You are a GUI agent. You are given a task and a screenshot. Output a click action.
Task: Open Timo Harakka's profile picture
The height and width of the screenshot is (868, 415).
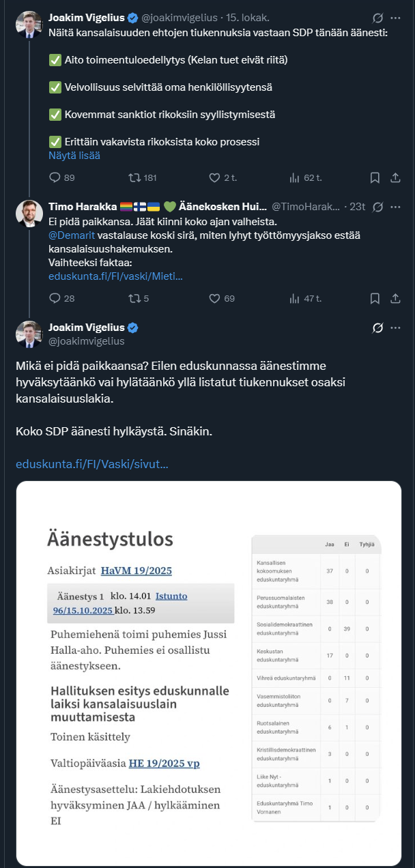pos(29,212)
